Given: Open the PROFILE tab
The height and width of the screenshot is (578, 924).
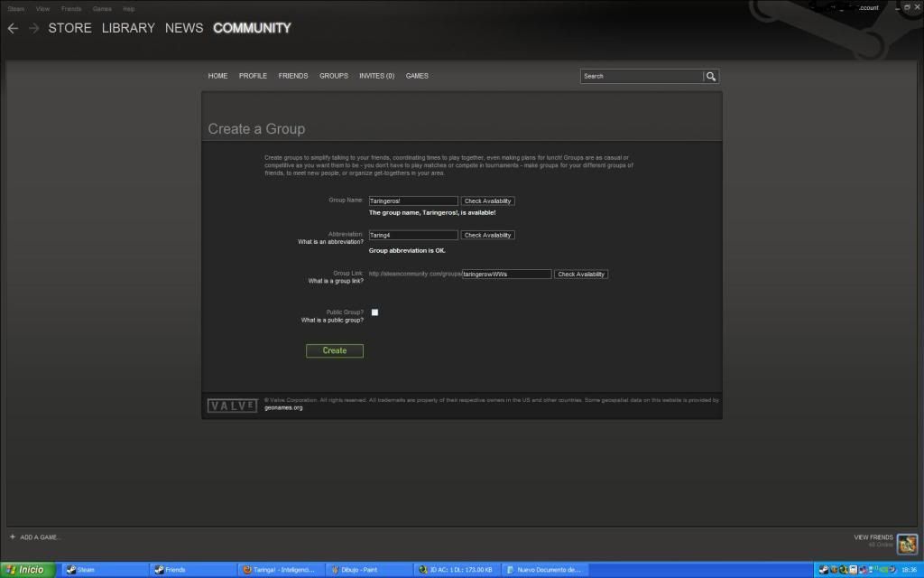Looking at the screenshot, I should tap(253, 76).
